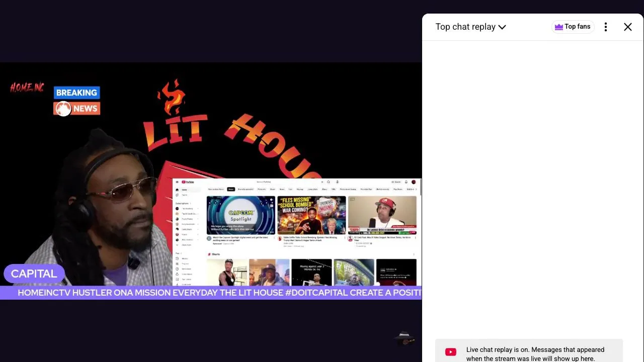Click the H.O.M.E. INC logo
644x362 pixels.
pyautogui.click(x=27, y=88)
